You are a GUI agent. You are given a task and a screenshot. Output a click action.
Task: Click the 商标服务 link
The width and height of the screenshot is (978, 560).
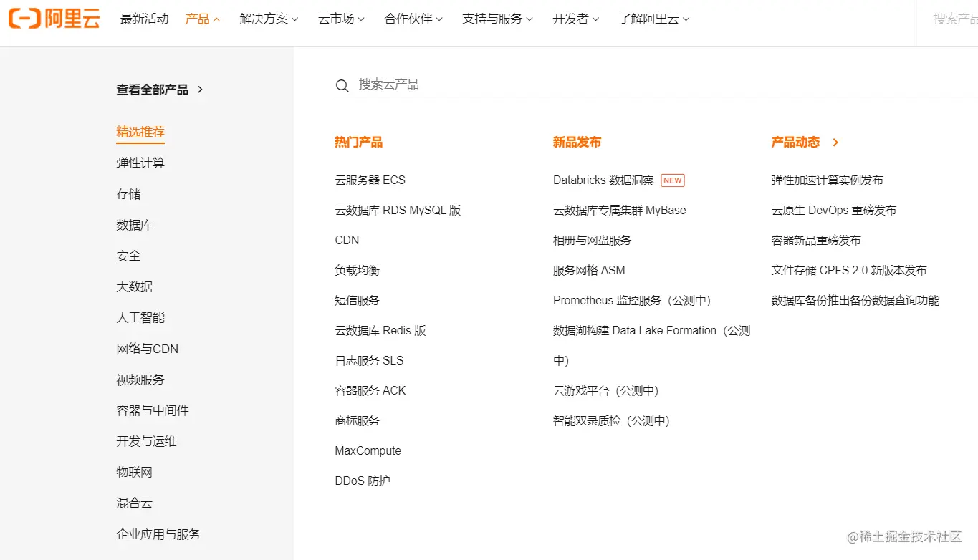point(358,421)
